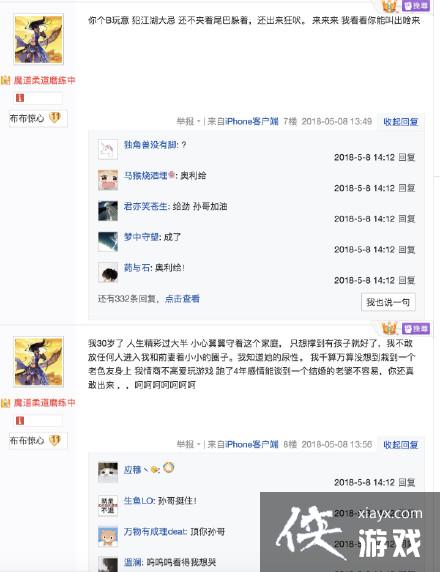Click the 挽尊 badge on the 8楼 post
Image resolution: width=440 pixels, height=572 pixels.
click(416, 329)
